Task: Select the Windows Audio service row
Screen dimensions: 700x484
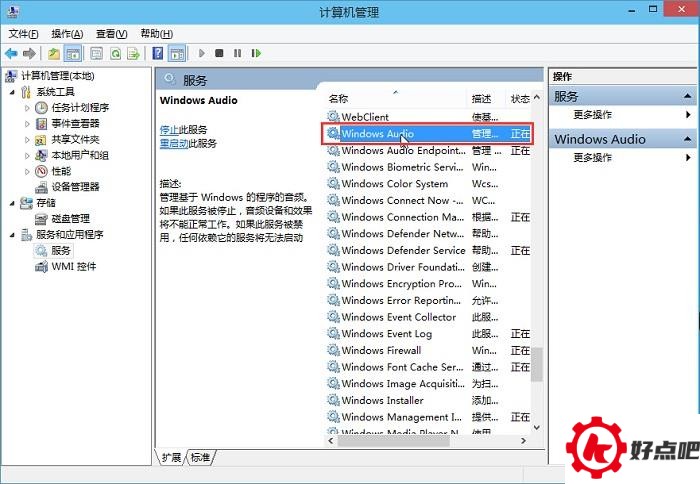Action: pos(429,134)
